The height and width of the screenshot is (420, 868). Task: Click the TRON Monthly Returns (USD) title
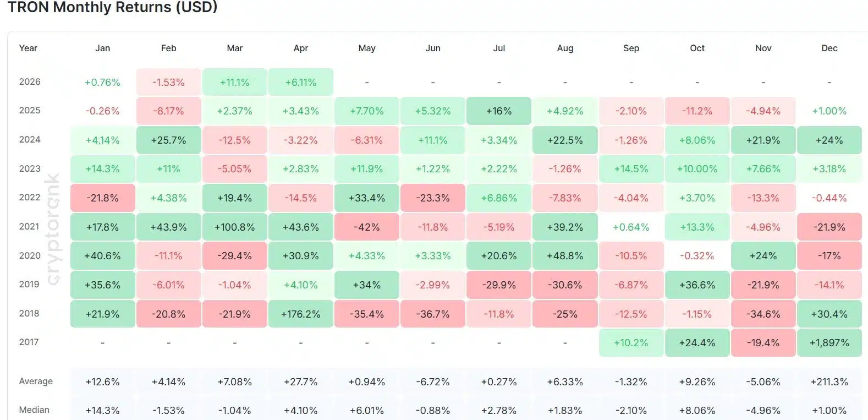click(x=112, y=8)
